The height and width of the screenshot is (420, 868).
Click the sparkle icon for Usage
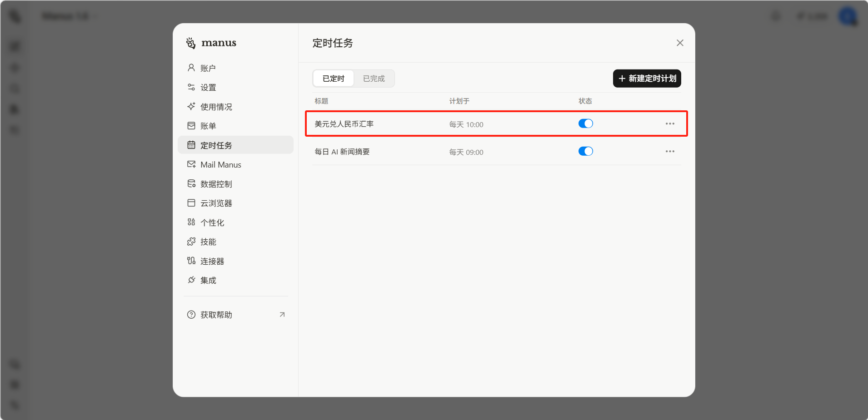tap(191, 106)
